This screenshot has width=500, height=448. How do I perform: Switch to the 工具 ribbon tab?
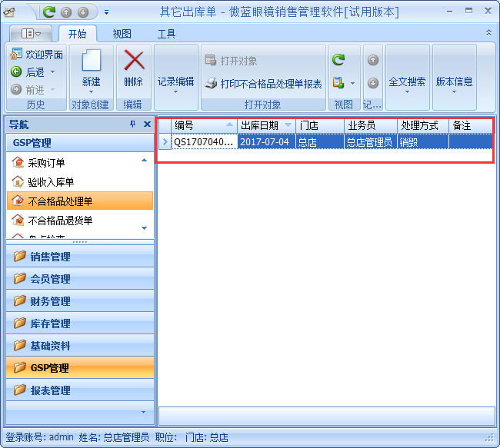click(166, 34)
